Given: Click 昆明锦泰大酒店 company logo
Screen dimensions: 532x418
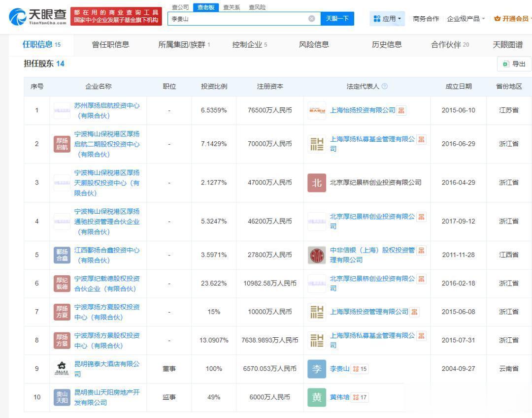Looking at the screenshot, I should (x=62, y=369).
